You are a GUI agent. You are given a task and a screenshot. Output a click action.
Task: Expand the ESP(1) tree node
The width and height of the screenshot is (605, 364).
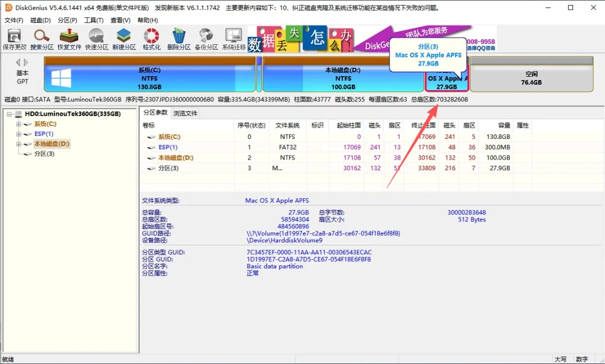pos(18,134)
